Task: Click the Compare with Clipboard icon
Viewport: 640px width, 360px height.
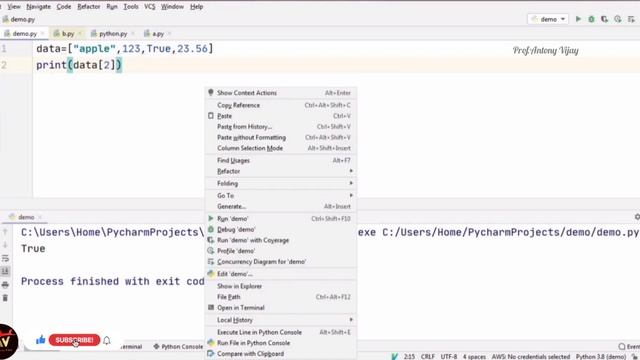Action: click(x=211, y=353)
